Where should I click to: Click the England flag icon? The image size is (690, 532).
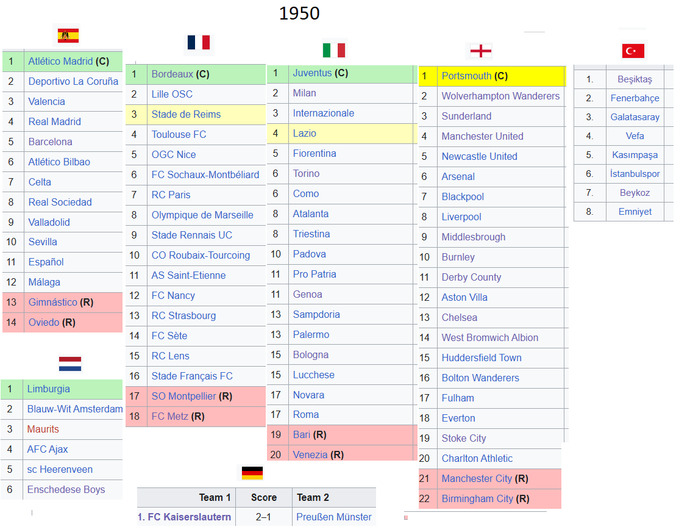pos(481,51)
